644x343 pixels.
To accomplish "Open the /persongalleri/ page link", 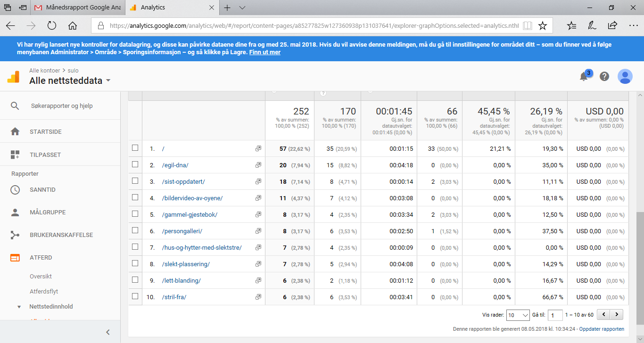I will (182, 231).
